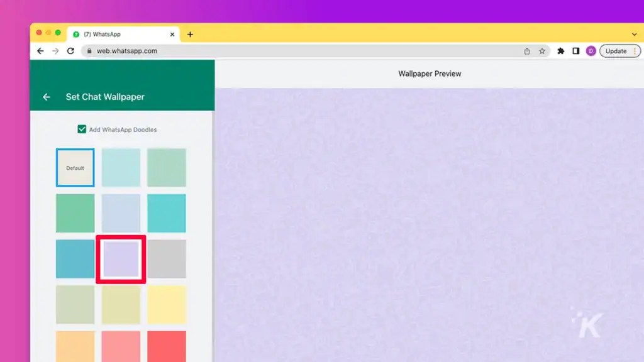Click the side panel icon next to profile

[575, 51]
